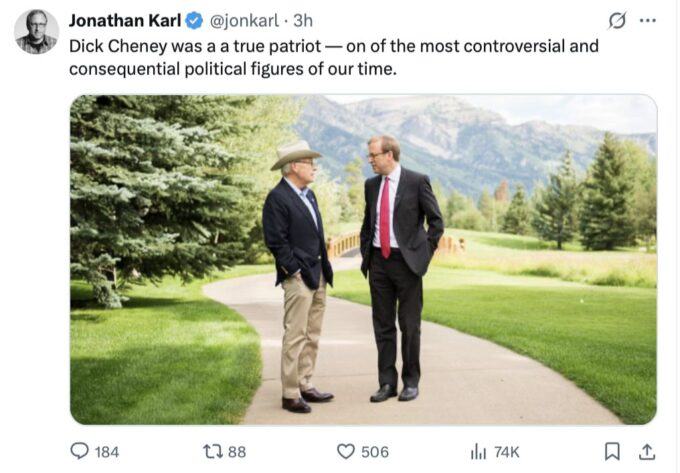
Task: Click the Dick Cheney tweet text
Action: click(333, 57)
